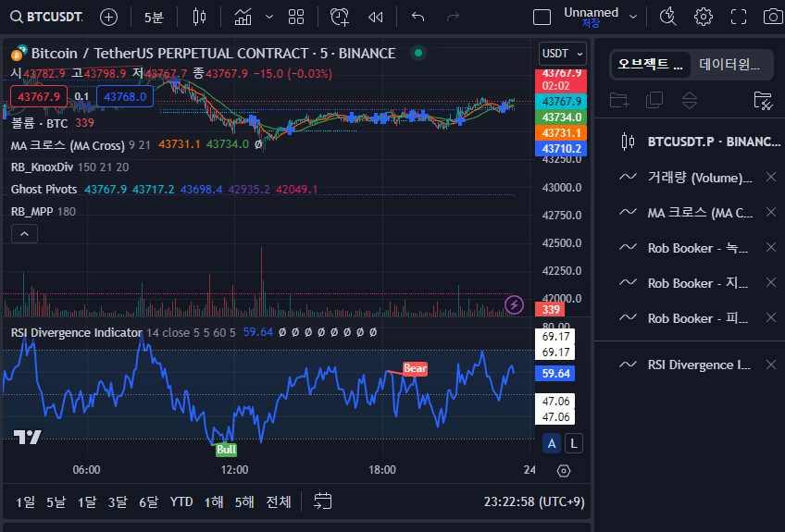Screen dimensions: 785x532
Task: Set range to 3달
Action: coord(118,502)
